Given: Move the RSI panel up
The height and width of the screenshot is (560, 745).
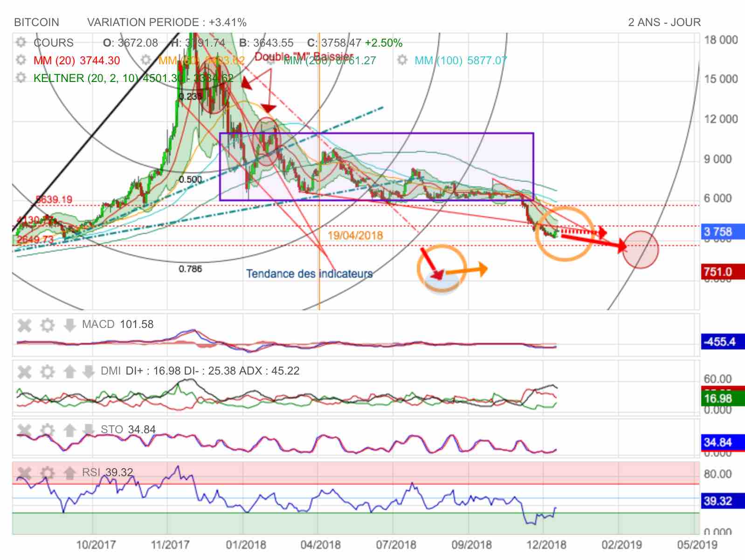Looking at the screenshot, I should coord(69,473).
